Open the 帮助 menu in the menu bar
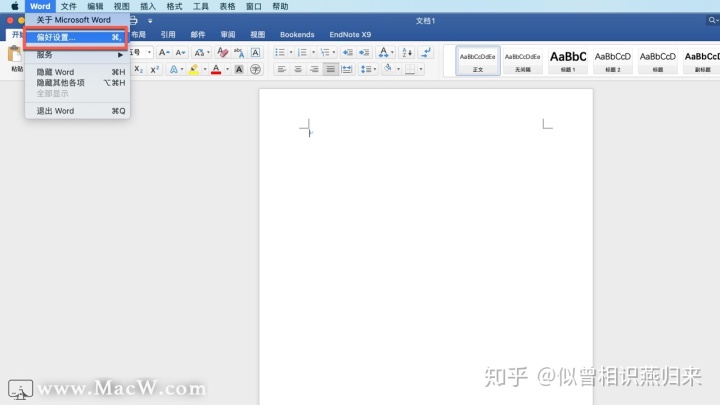The image size is (720, 405). click(280, 6)
